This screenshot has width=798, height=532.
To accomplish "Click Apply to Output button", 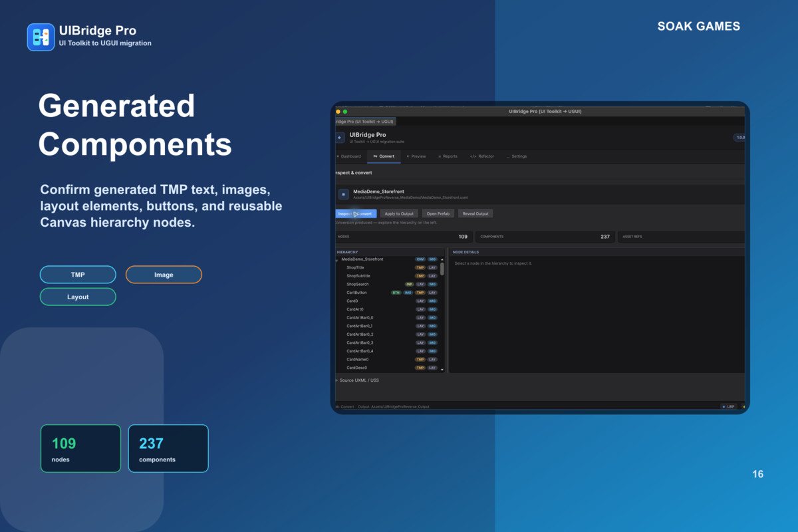I will (x=399, y=213).
